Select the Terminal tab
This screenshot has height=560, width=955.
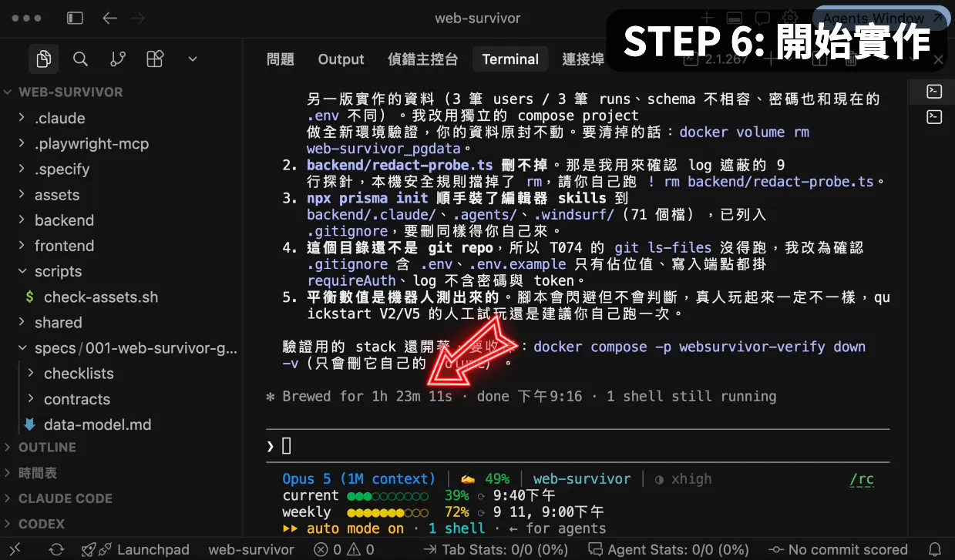click(510, 59)
